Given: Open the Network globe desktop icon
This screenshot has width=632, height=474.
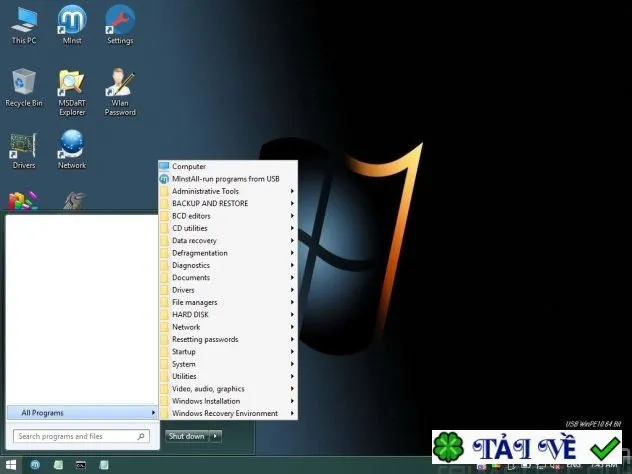Looking at the screenshot, I should click(x=72, y=149).
